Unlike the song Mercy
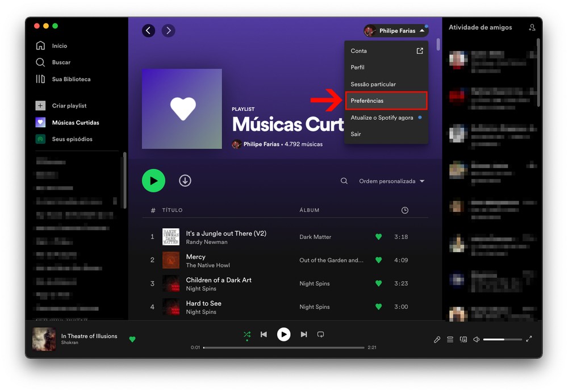The height and width of the screenshot is (392, 568). click(x=378, y=260)
